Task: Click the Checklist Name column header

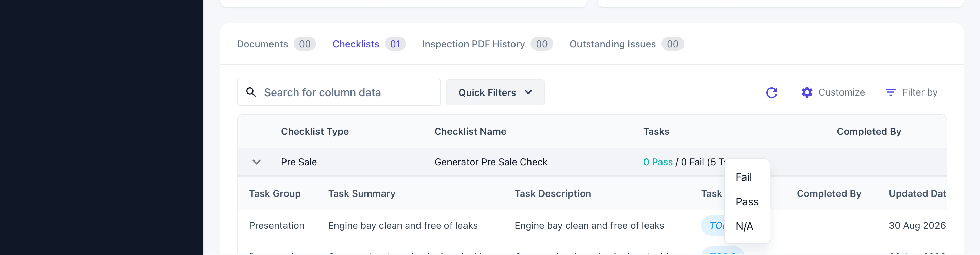Action: pos(470,132)
